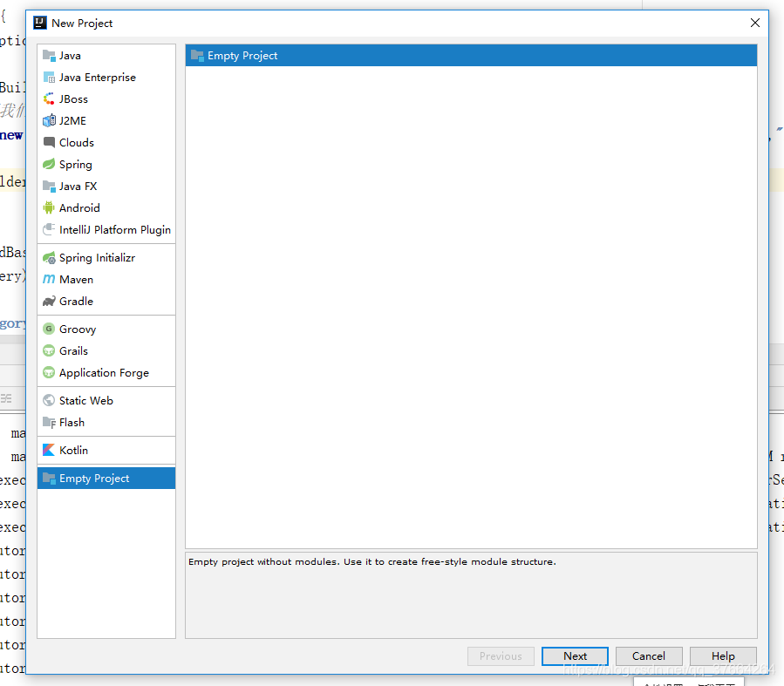
Task: Click the Java folder icon
Action: click(49, 56)
